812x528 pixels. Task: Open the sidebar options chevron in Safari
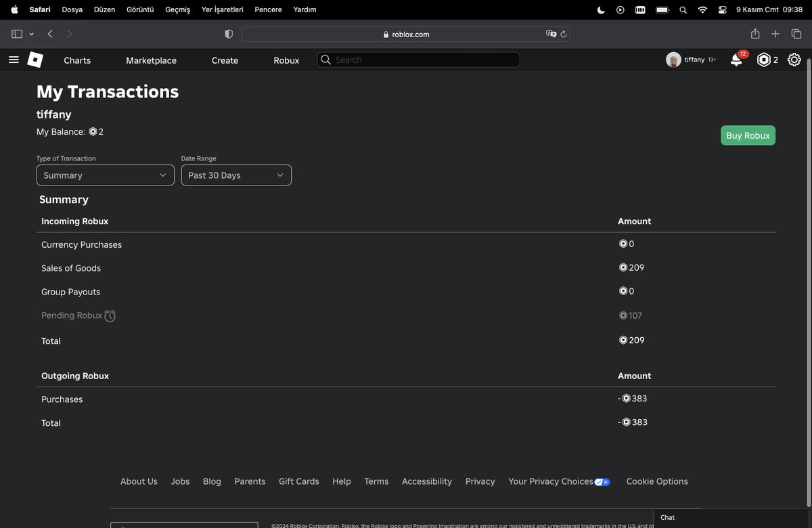point(31,34)
